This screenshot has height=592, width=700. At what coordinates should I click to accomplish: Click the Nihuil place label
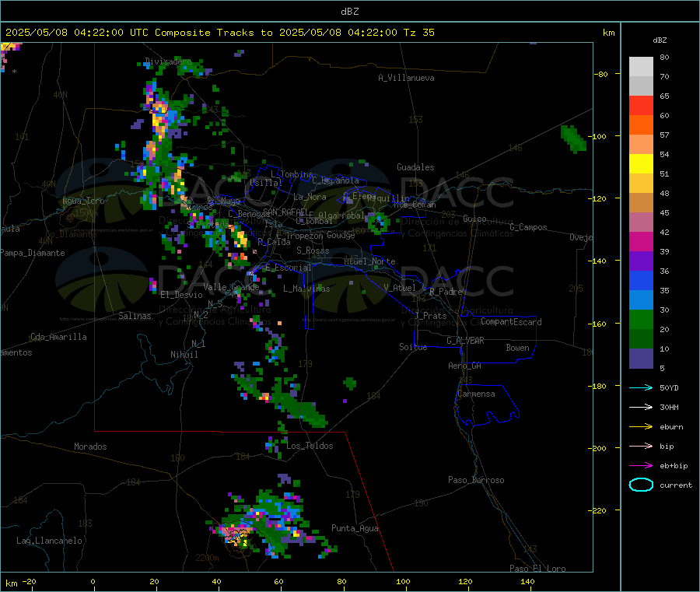pyautogui.click(x=184, y=355)
